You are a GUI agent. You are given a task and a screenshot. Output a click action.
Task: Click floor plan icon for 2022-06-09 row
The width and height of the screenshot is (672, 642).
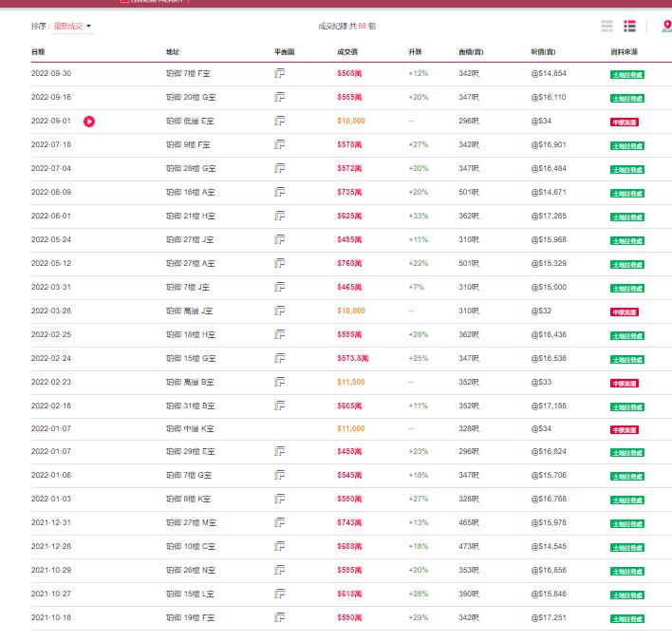[279, 192]
